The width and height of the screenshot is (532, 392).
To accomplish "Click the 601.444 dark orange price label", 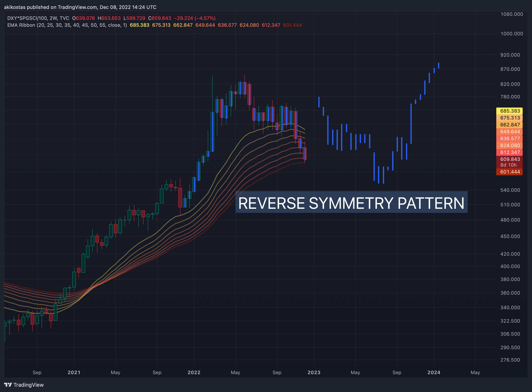I will click(509, 172).
